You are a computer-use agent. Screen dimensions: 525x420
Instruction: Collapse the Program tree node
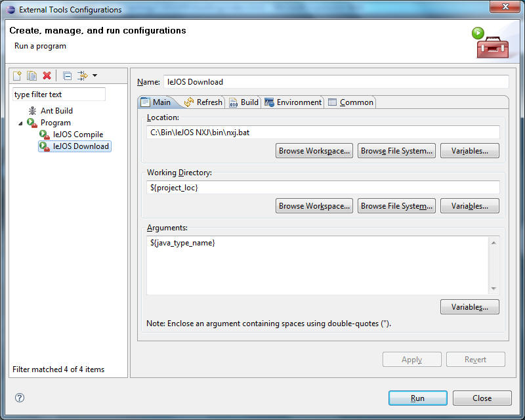click(x=20, y=123)
